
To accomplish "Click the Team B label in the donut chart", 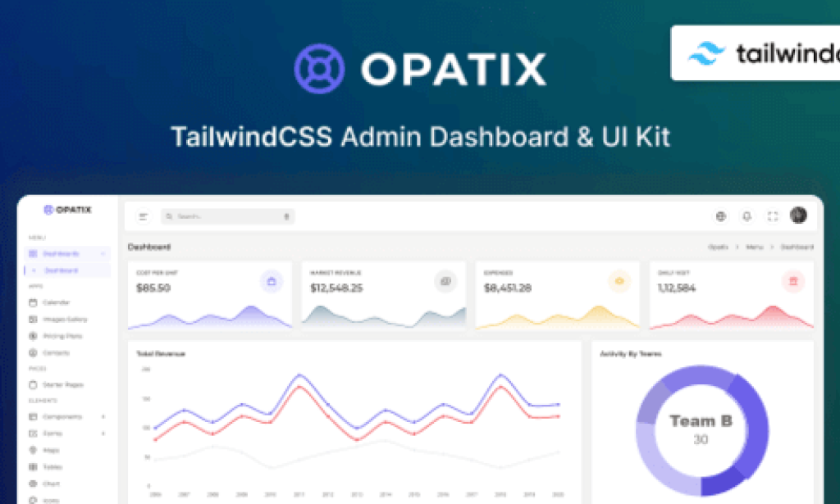I will click(701, 421).
